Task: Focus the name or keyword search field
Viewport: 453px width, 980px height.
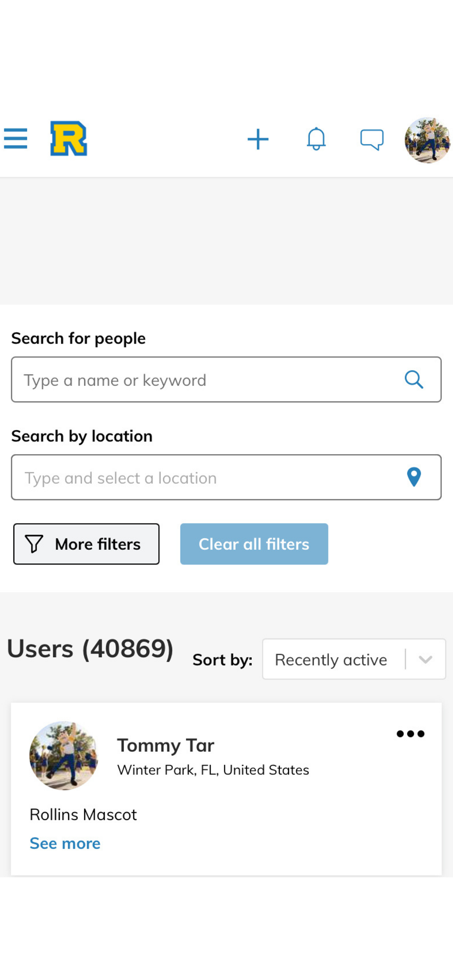Action: 226,379
